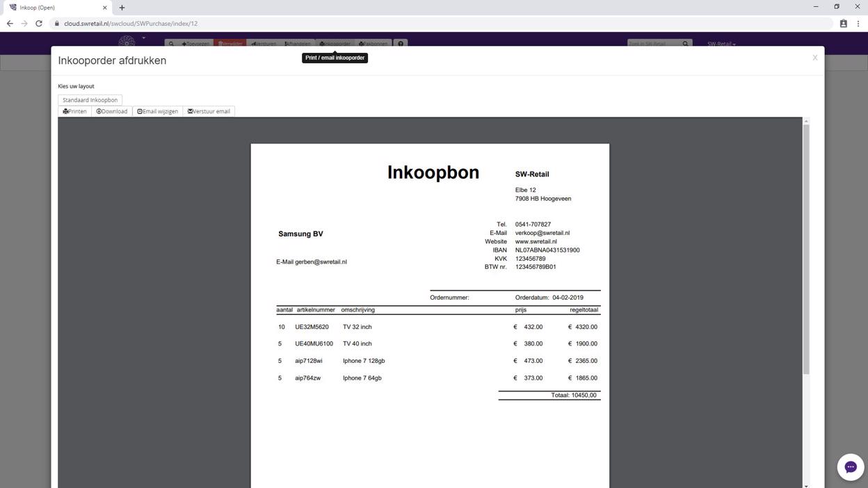Click the Pakbonnen toolbar button

(x=373, y=44)
